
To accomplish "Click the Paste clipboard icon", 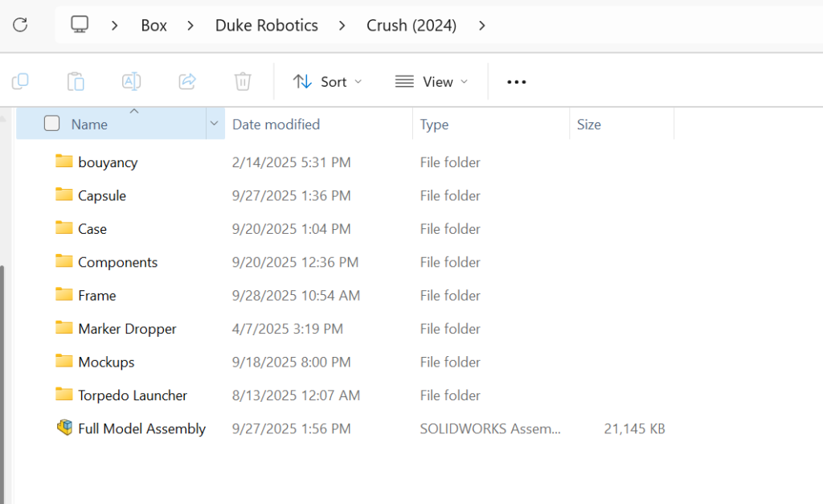I will click(76, 81).
